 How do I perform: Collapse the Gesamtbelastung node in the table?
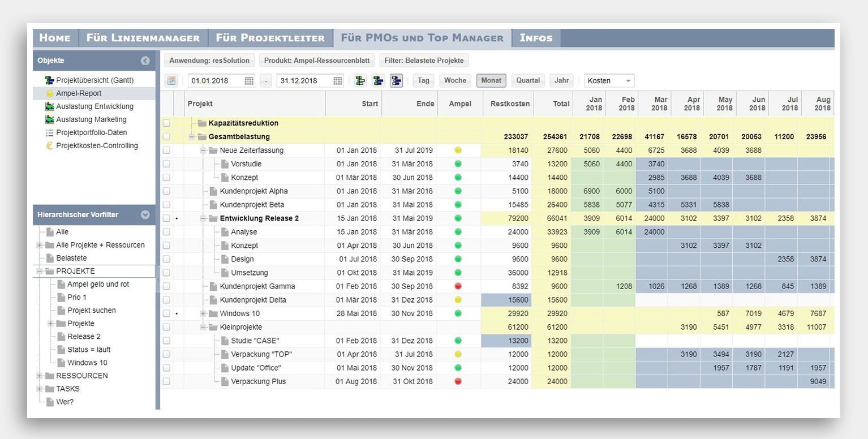(x=192, y=137)
